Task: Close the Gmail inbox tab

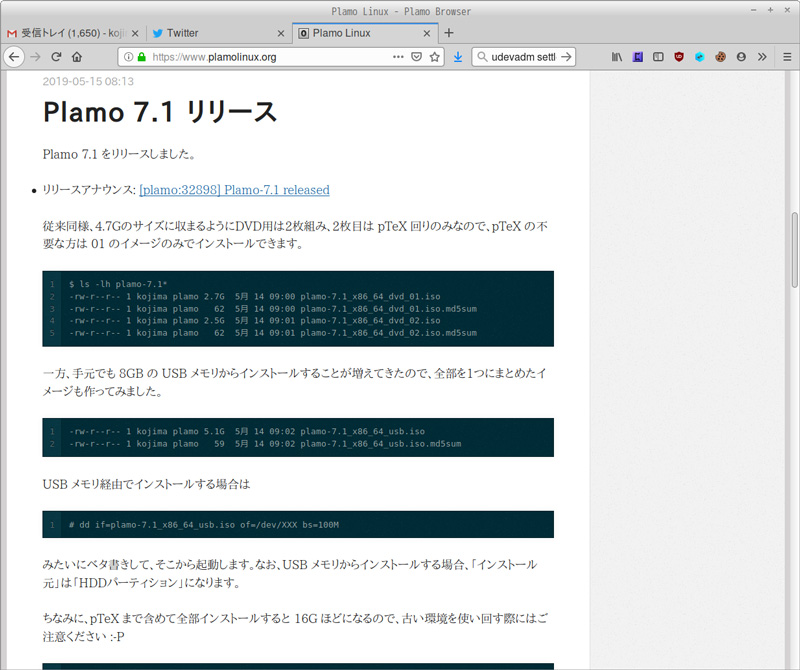Action: tap(135, 33)
